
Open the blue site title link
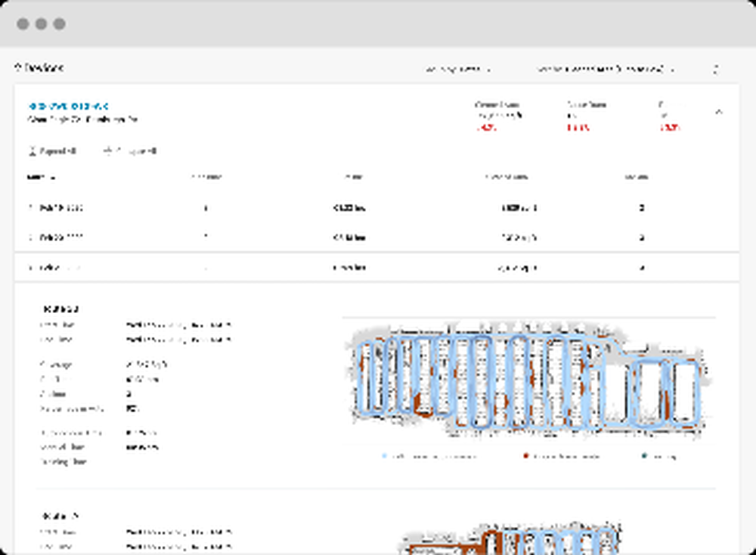click(x=68, y=106)
